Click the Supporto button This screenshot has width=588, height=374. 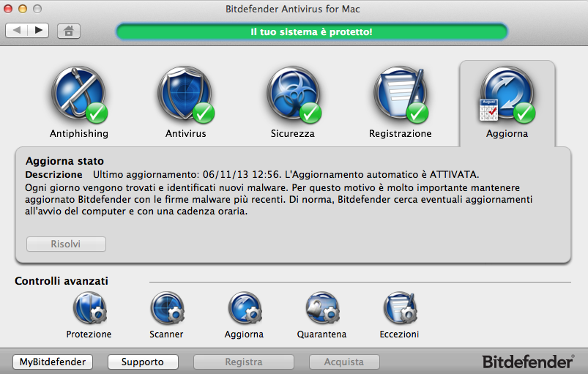point(143,362)
